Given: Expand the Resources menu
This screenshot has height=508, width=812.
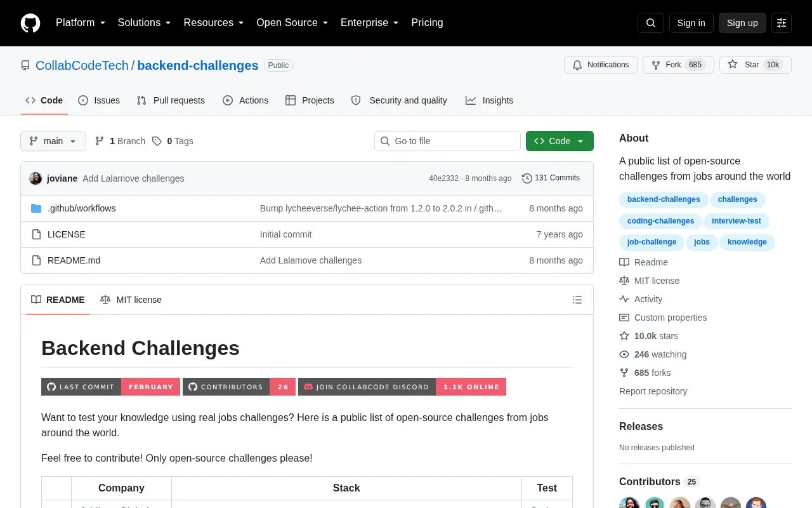Looking at the screenshot, I should click(214, 23).
